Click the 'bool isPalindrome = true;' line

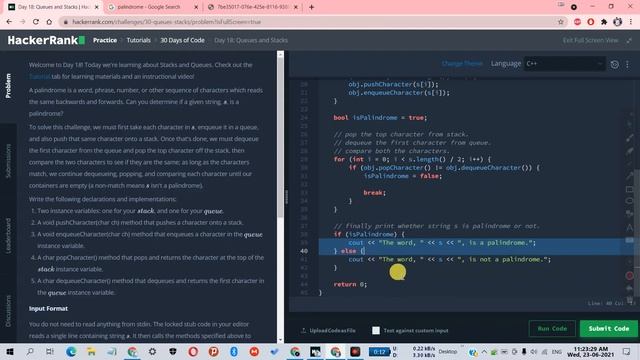380,118
